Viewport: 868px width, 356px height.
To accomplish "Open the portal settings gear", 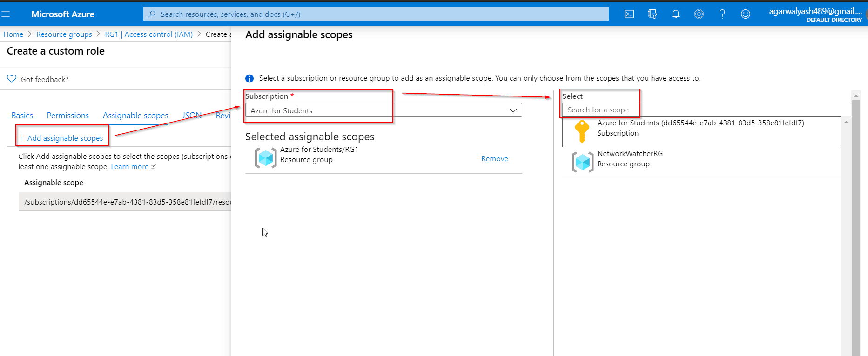I will pyautogui.click(x=699, y=14).
